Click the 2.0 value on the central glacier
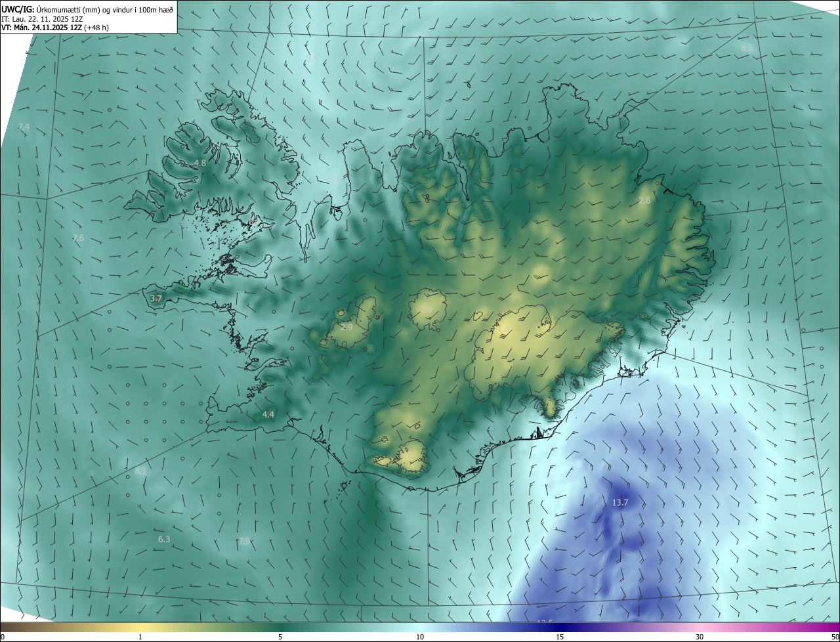Viewport: 840px width, 642px height. 426,309
